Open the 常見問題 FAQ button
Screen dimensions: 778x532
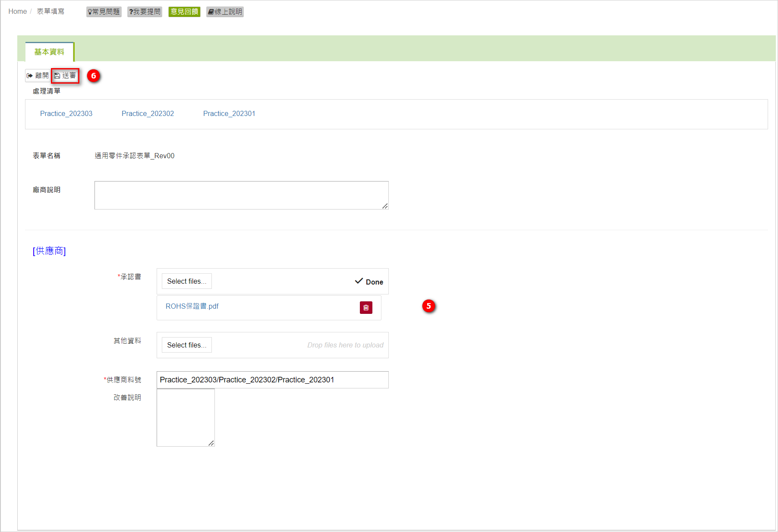click(104, 12)
